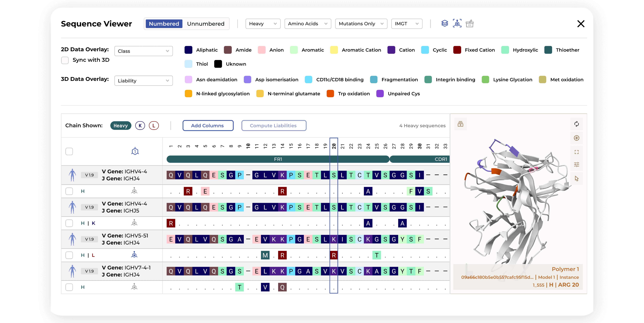Open the 3D Data Overlay Liability dropdown
The height and width of the screenshot is (323, 644).
pyautogui.click(x=144, y=81)
